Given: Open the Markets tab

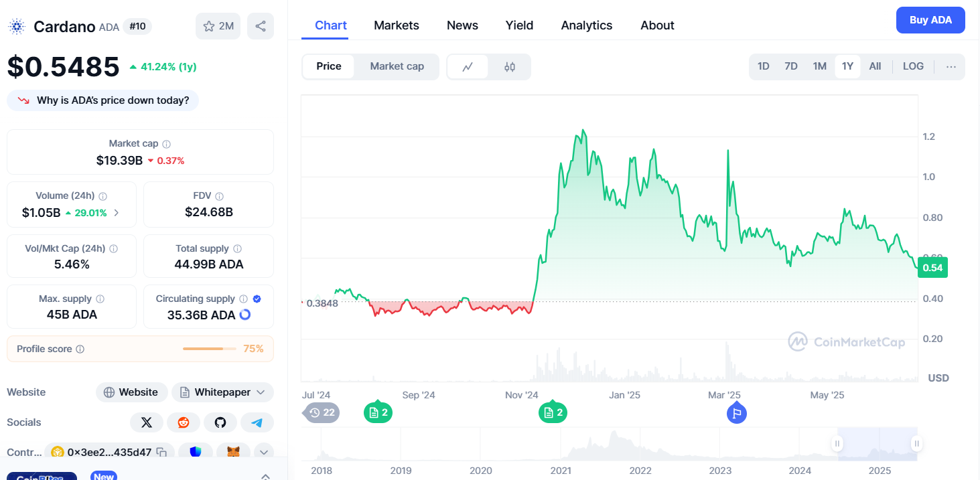Looking at the screenshot, I should 397,25.
